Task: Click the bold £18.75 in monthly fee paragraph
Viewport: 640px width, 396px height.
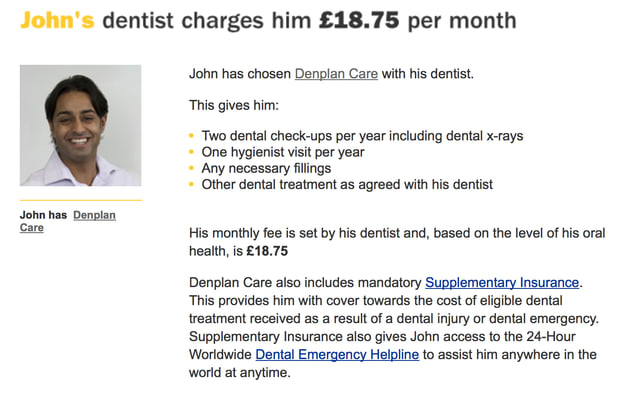Action: point(267,251)
